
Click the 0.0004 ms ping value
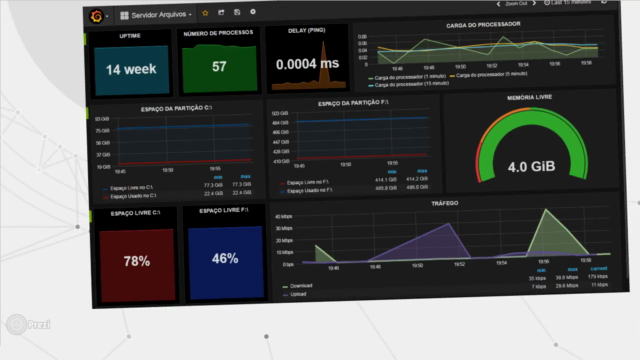[307, 64]
